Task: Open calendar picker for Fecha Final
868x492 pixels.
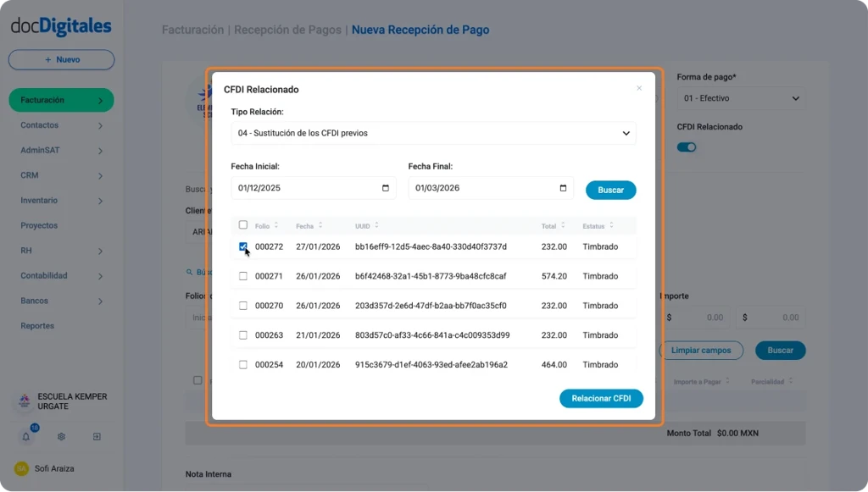Action: point(563,188)
